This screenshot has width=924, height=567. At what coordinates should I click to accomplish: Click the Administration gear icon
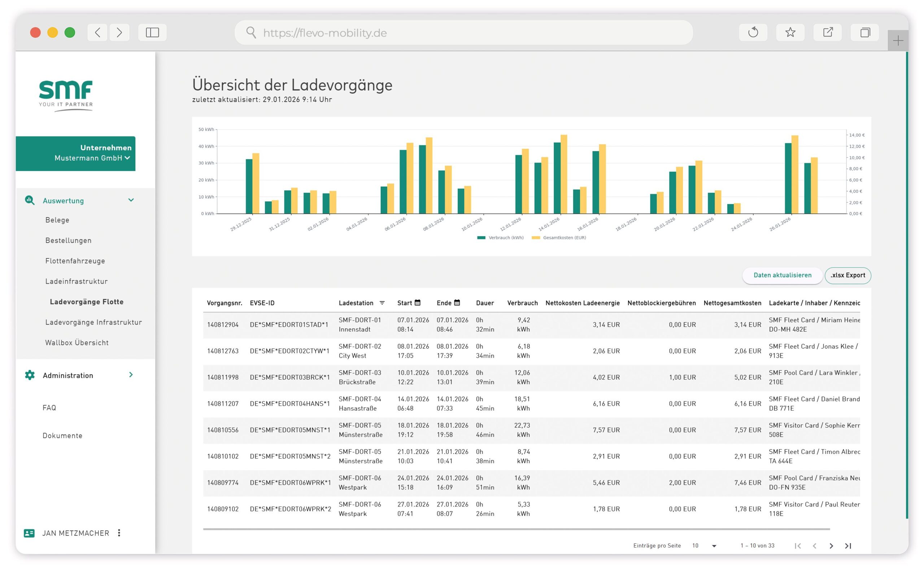point(29,375)
